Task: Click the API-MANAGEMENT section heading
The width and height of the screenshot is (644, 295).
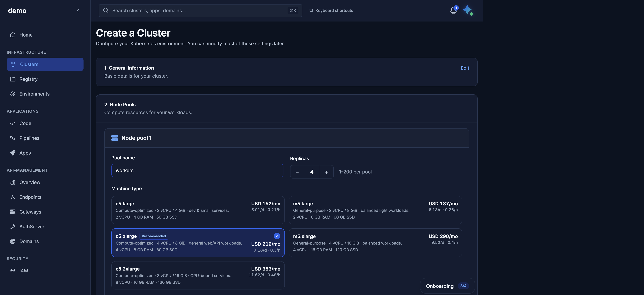Action: [27, 170]
